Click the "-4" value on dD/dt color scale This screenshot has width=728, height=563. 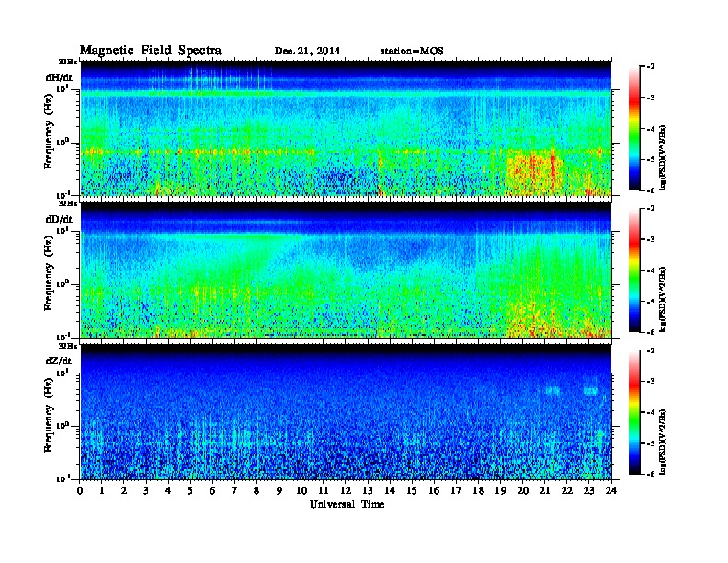click(651, 270)
